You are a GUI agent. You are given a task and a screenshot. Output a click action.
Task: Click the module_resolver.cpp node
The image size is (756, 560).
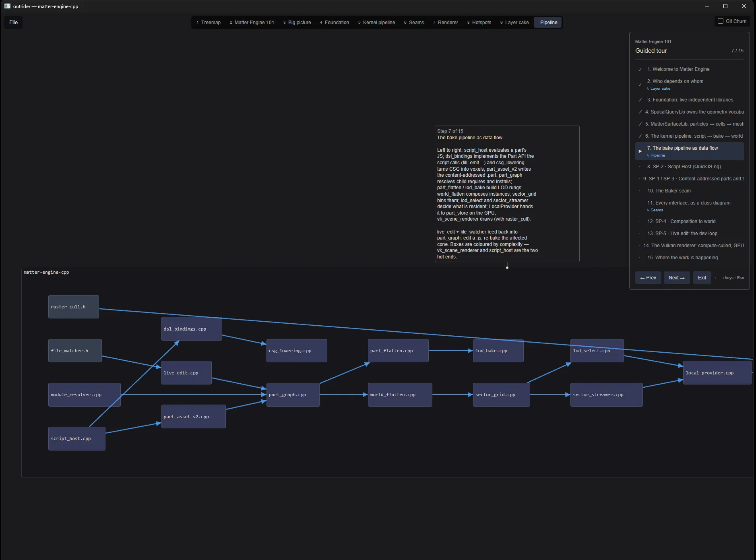pos(85,395)
